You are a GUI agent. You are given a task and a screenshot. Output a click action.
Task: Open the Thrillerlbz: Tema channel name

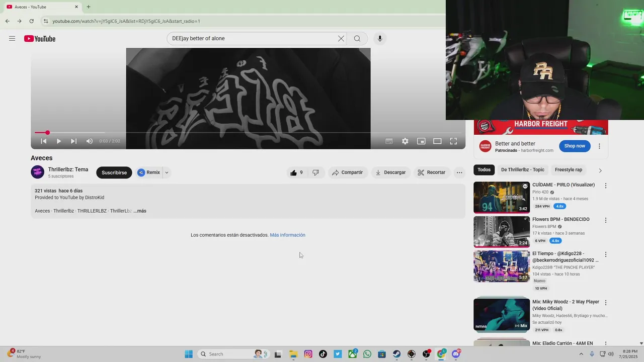click(68, 169)
